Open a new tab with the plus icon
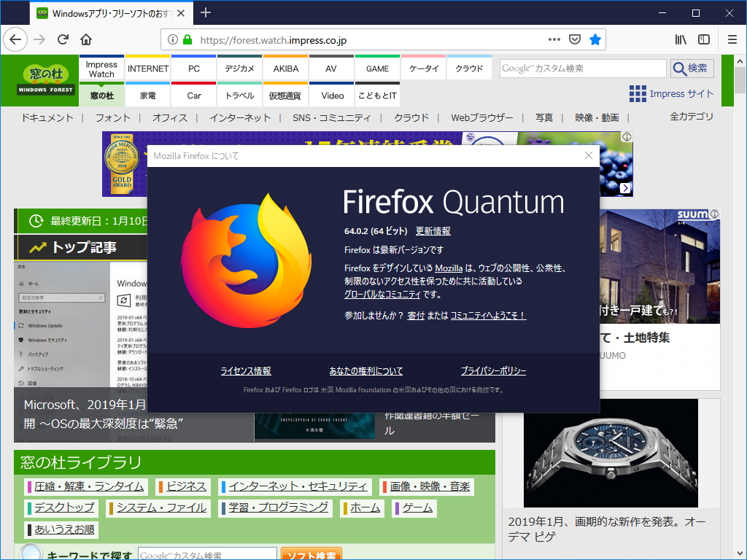This screenshot has width=747, height=560. click(206, 12)
